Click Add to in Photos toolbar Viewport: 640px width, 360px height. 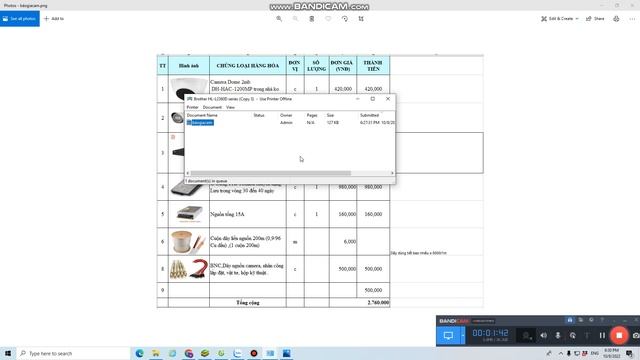(54, 19)
